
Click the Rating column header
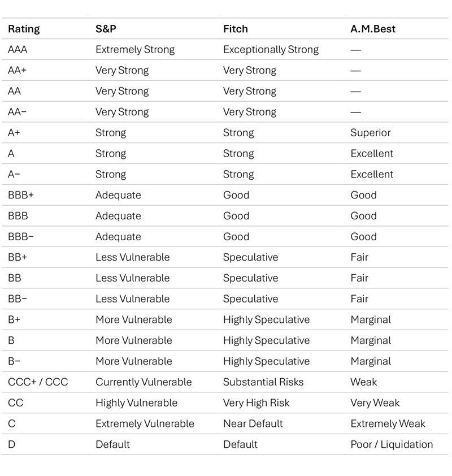(24, 29)
